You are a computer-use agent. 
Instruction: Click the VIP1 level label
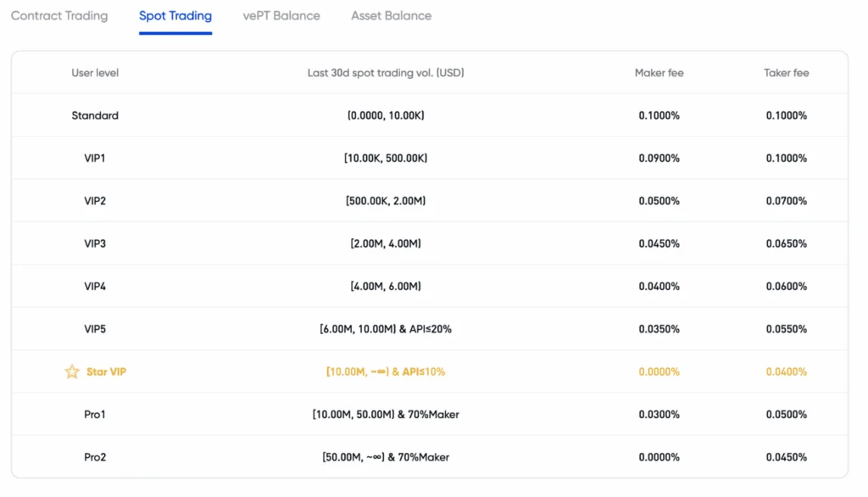click(94, 158)
